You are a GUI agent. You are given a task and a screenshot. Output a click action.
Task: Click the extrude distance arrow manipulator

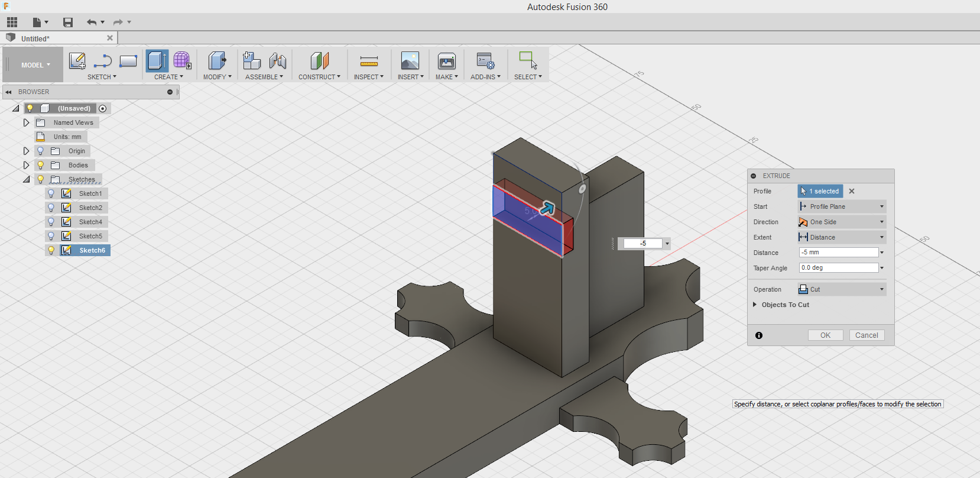pyautogui.click(x=547, y=208)
